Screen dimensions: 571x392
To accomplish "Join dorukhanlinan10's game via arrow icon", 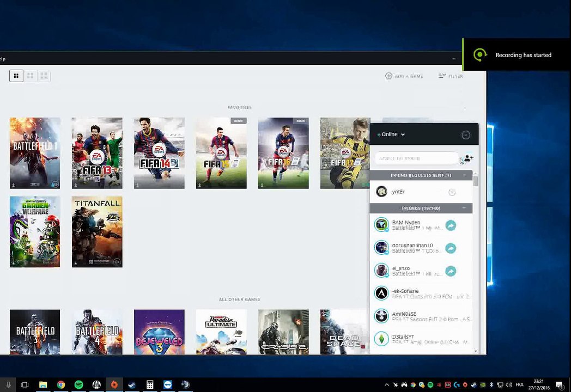I will [451, 248].
